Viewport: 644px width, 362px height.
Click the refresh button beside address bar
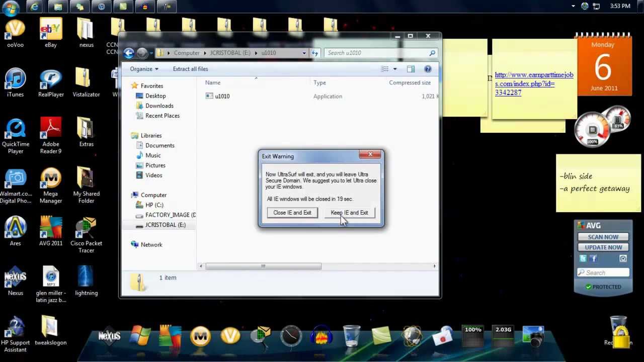[x=315, y=53]
